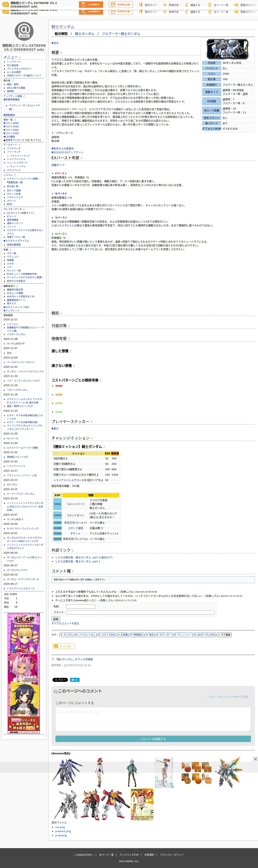Close the bottom Amazon ad with X

[255, 759]
